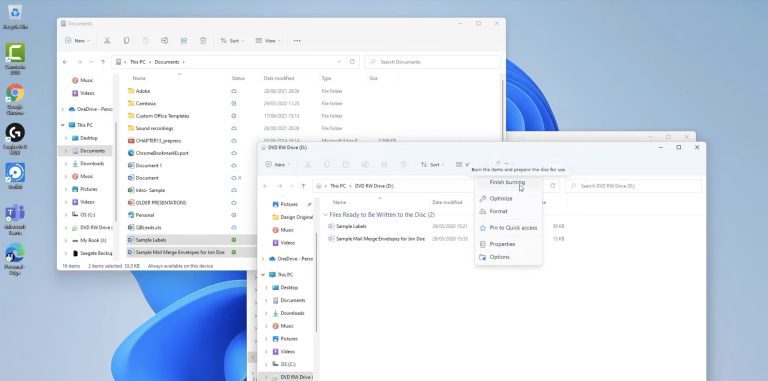
Task: Select Seagate Backup drive in sidebar
Action: click(92, 253)
